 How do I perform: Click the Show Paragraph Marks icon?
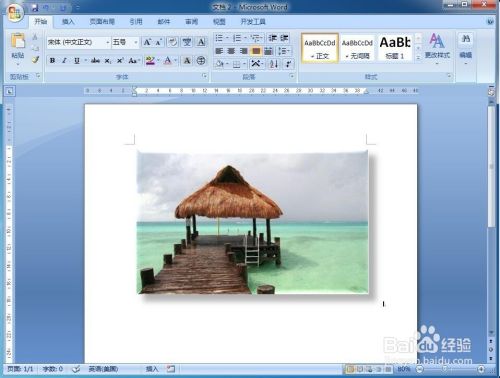tap(288, 63)
